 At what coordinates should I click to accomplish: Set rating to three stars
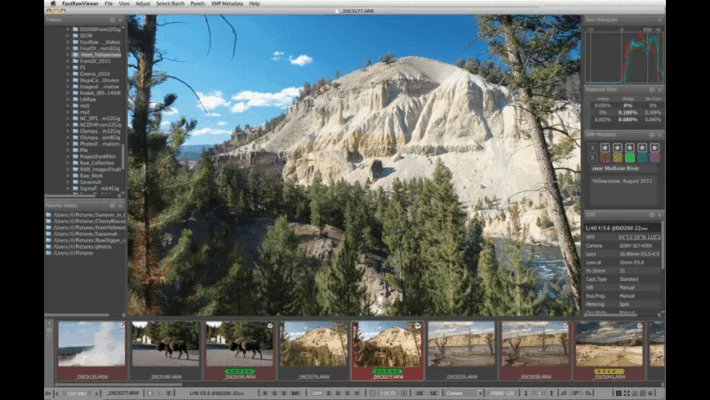(x=630, y=148)
